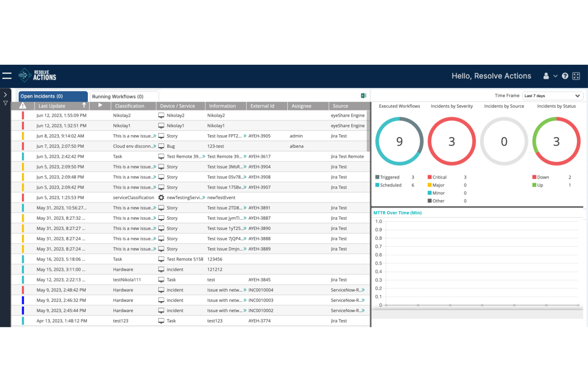588x392 pixels.
Task: Open the help question mark icon
Action: click(x=565, y=76)
